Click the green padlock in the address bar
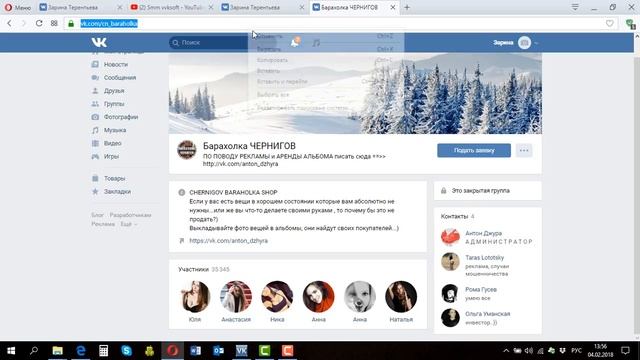Viewport: 640px width, 360px height. [x=71, y=24]
